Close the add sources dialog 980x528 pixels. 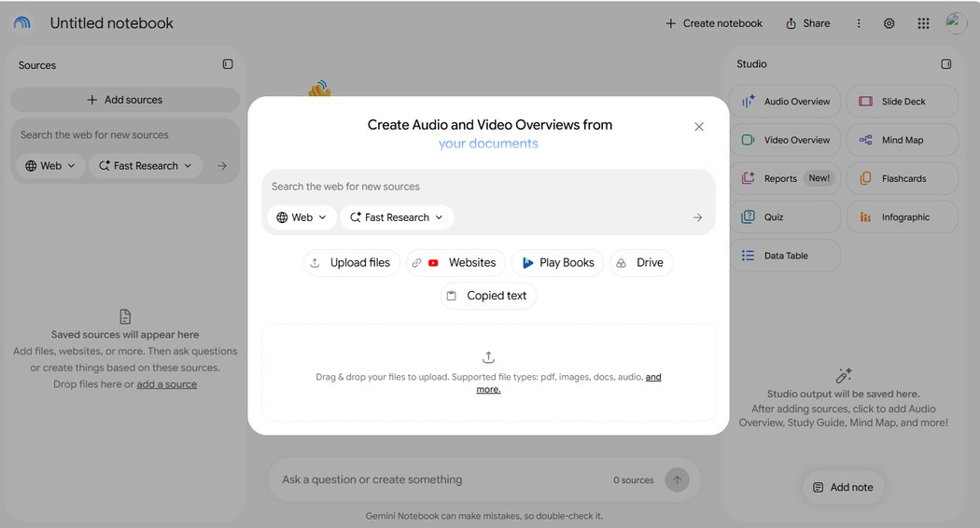pos(699,127)
